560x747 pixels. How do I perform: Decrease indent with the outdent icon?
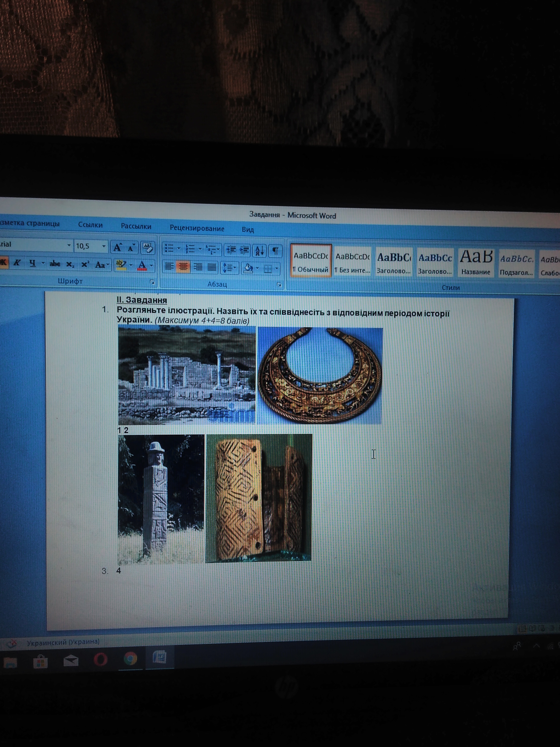tap(231, 250)
